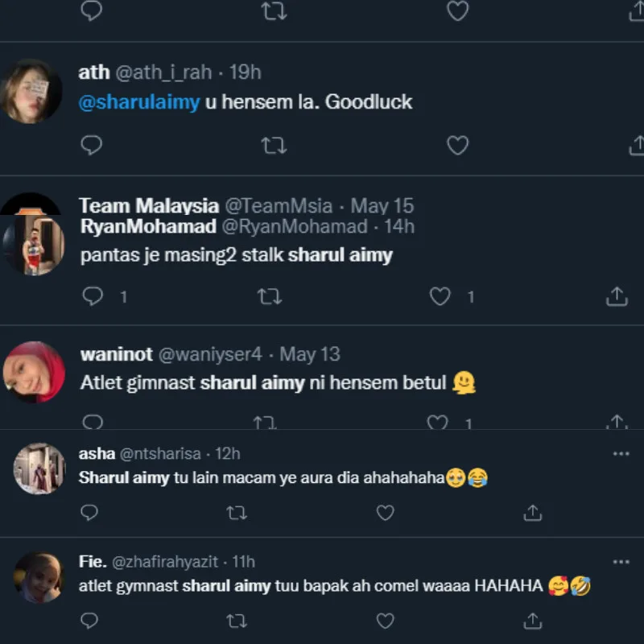Screen dimensions: 644x644
Task: Like Fie's tweet with the heart
Action: (x=386, y=621)
